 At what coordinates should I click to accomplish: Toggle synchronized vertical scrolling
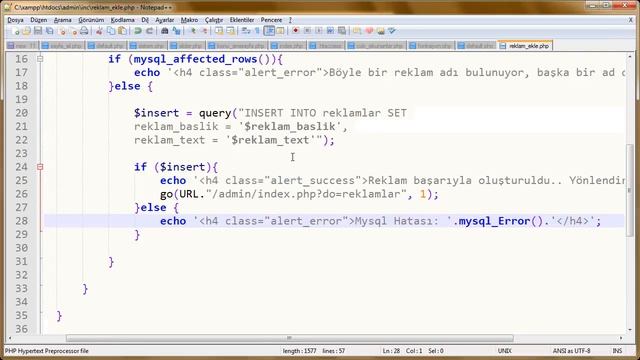tap(219, 31)
